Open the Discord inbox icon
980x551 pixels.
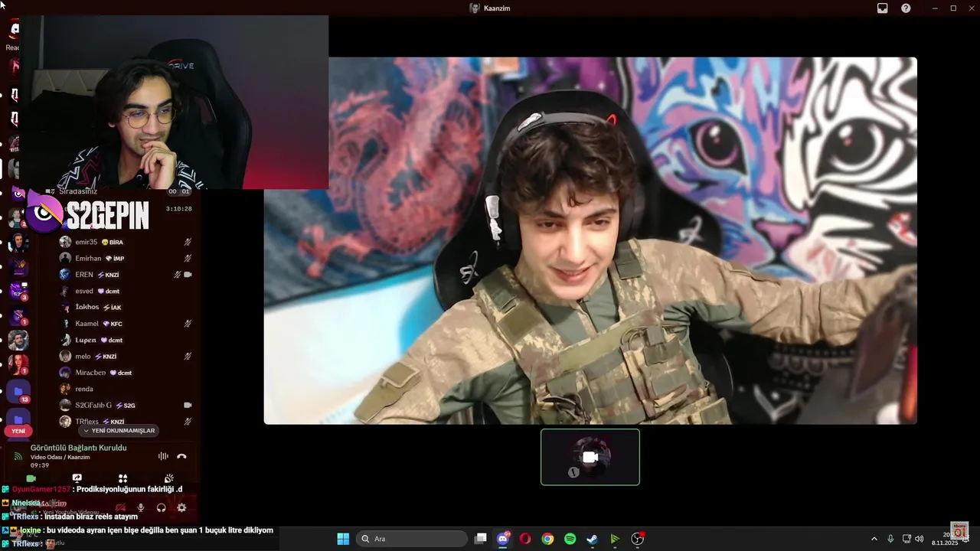coord(883,8)
